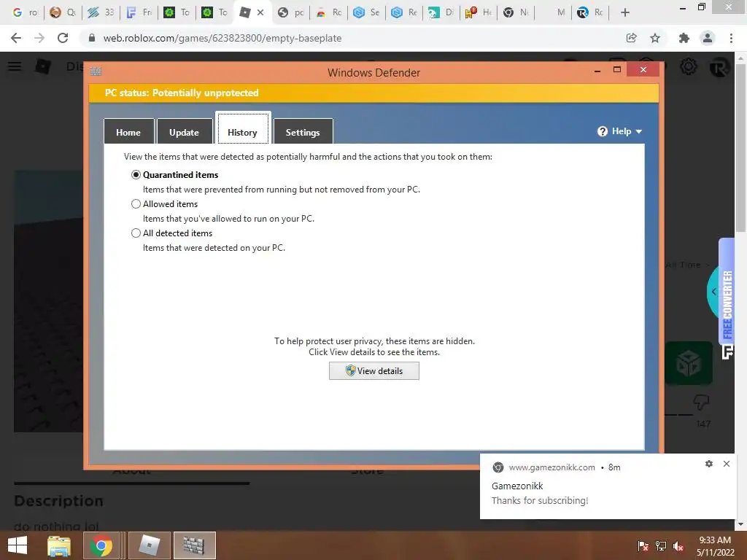Click the page scrollbar up arrow
The image size is (747, 560).
tap(741, 58)
